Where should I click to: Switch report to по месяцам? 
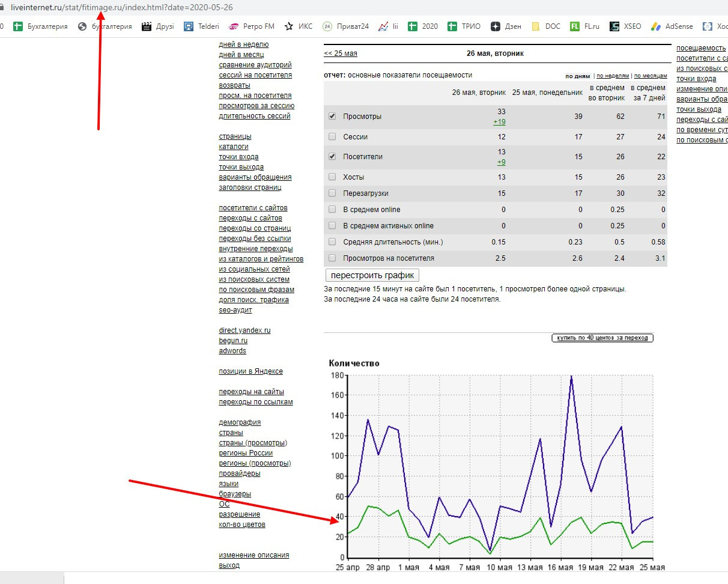651,76
